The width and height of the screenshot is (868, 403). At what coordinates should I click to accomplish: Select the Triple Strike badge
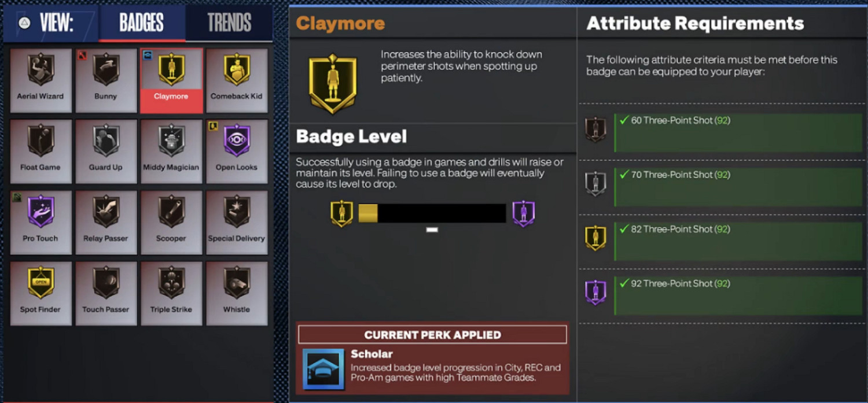coord(171,294)
